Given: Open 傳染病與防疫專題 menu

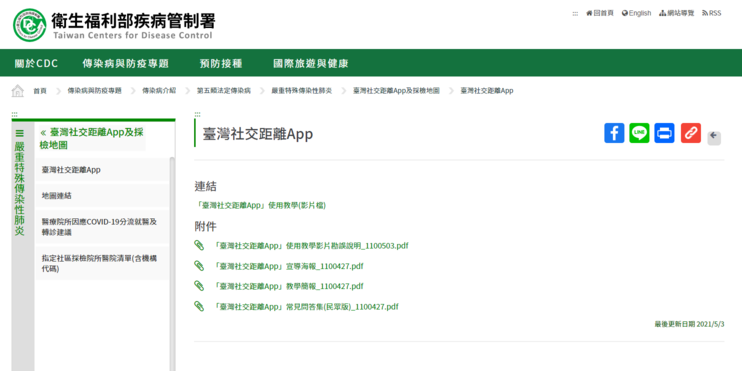Looking at the screenshot, I should coord(126,63).
